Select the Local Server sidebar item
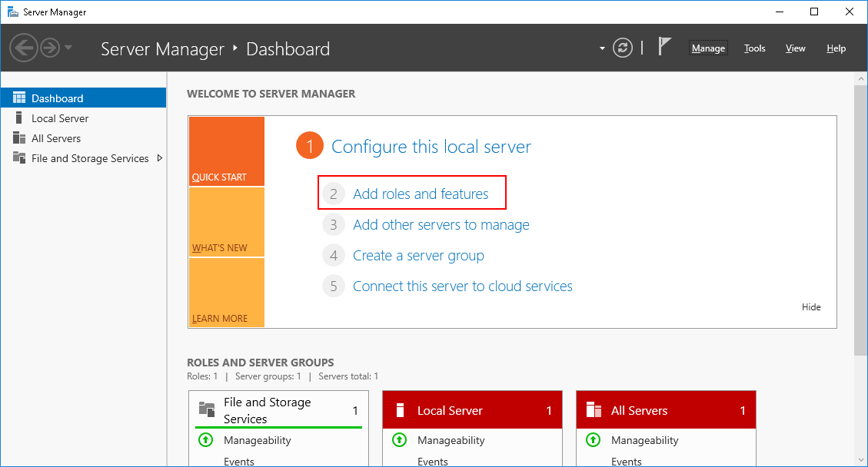The width and height of the screenshot is (868, 467). tap(58, 118)
